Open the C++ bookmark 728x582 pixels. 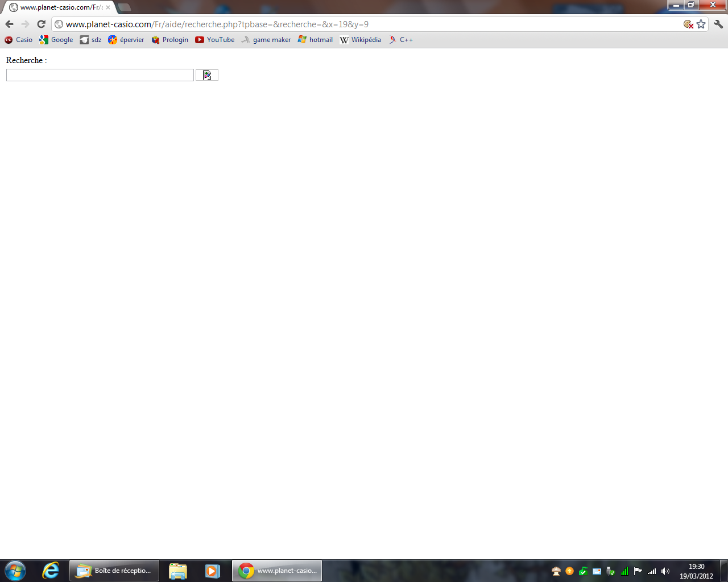click(x=401, y=40)
